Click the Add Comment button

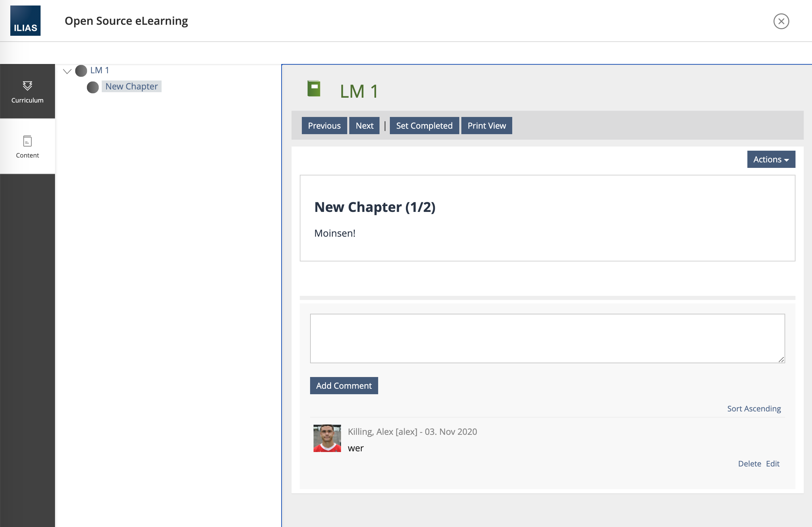[344, 386]
